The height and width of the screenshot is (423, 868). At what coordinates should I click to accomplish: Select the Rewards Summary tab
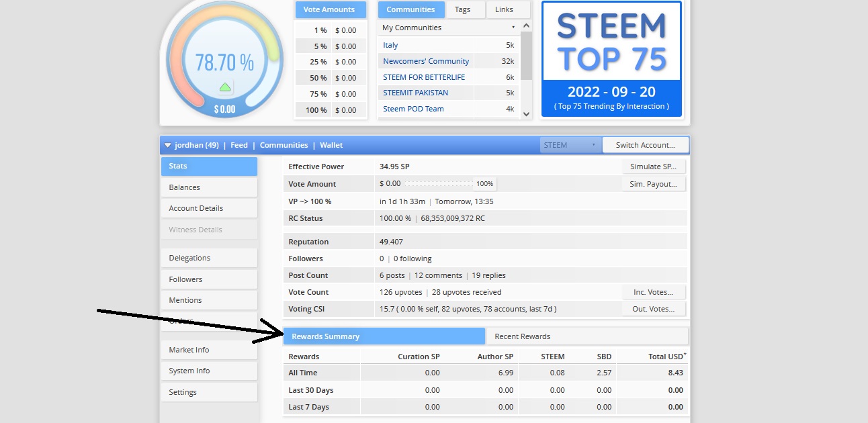tap(384, 336)
